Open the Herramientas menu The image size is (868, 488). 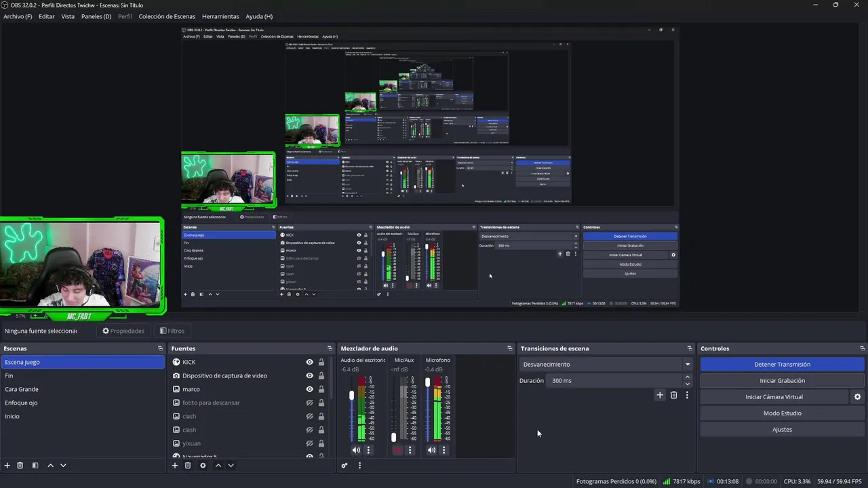coord(220,16)
